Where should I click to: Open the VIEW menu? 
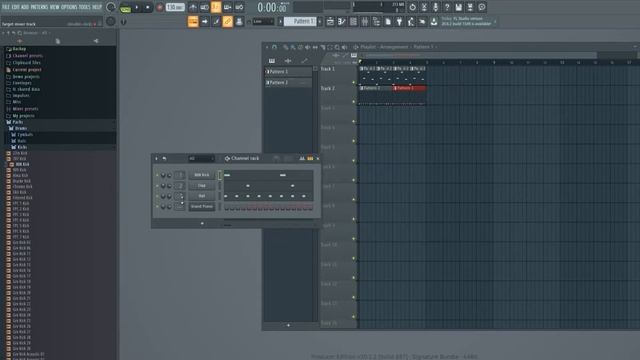click(x=54, y=7)
